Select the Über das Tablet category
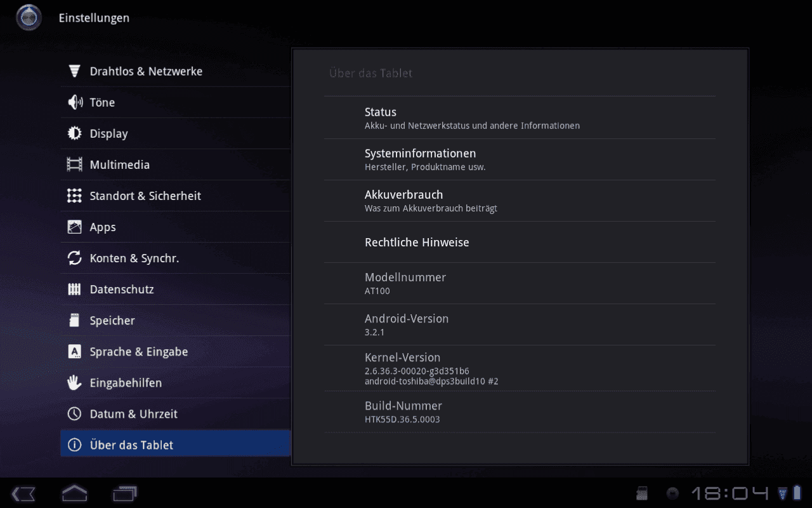Viewport: 812px width, 508px height. (x=176, y=444)
